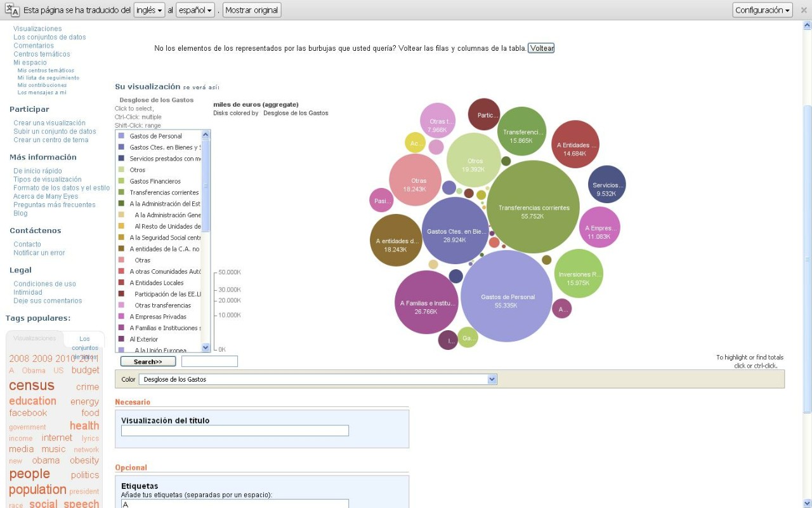Click the Visualización del título input field
This screenshot has height=508, width=812.
tap(235, 431)
